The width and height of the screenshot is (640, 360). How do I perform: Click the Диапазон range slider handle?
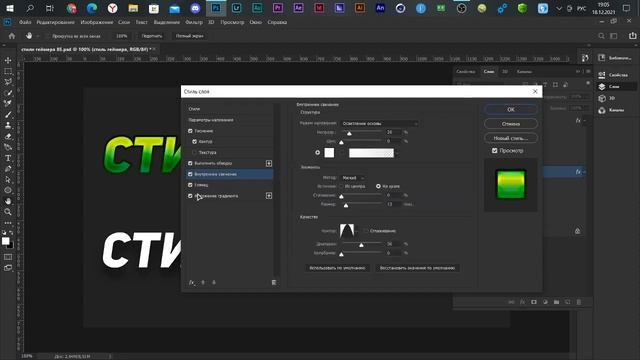[361, 245]
